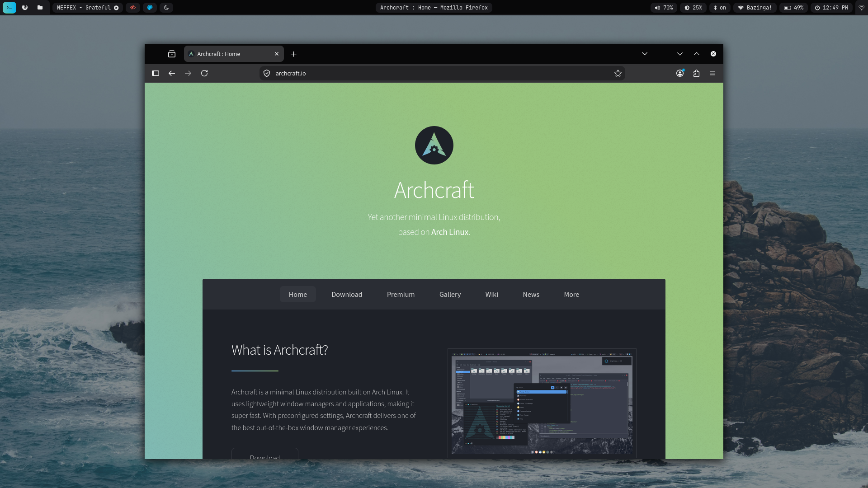Open Firefox View recent browsing icon
The image size is (868, 488).
172,54
